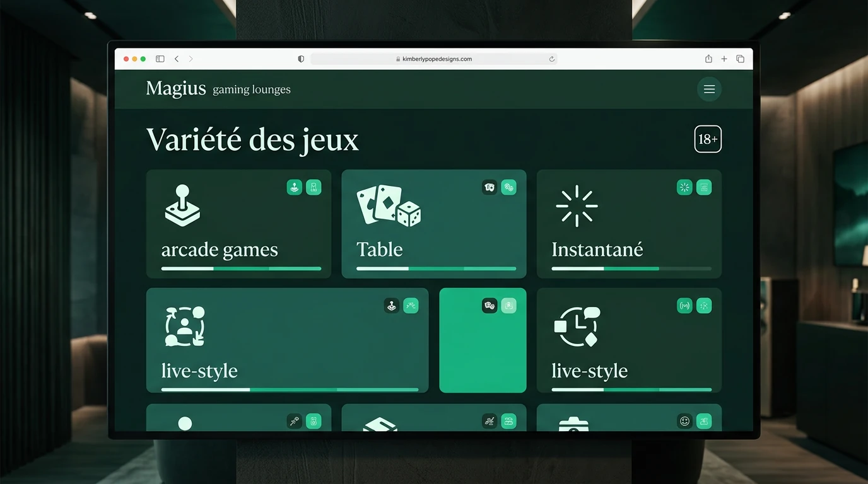868x484 pixels.
Task: Open the privacy shield report icon
Action: coord(301,59)
